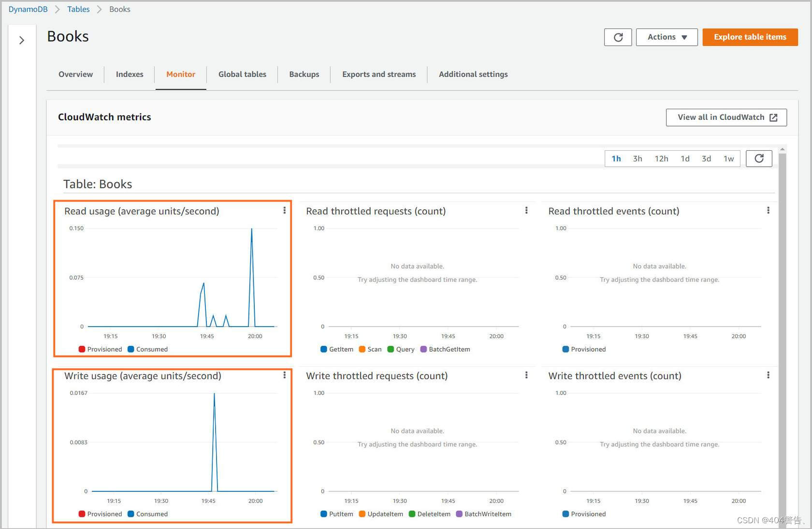Screen dimensions: 812x529
Task: Open Read usage widget options menu
Action: coord(284,210)
